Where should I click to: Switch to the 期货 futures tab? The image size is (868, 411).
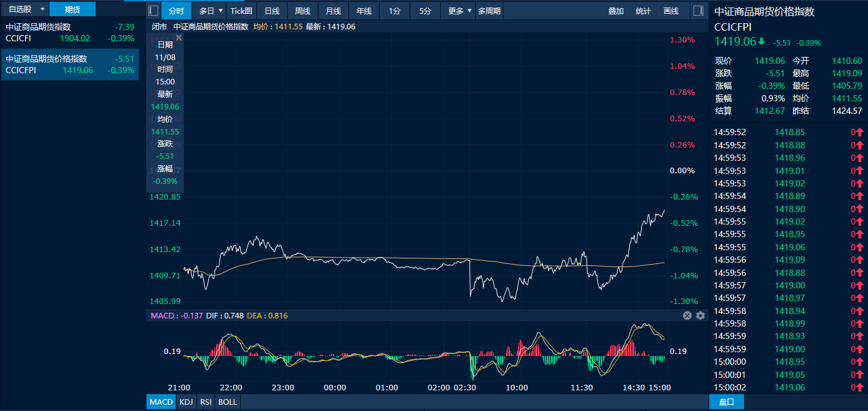coord(73,9)
